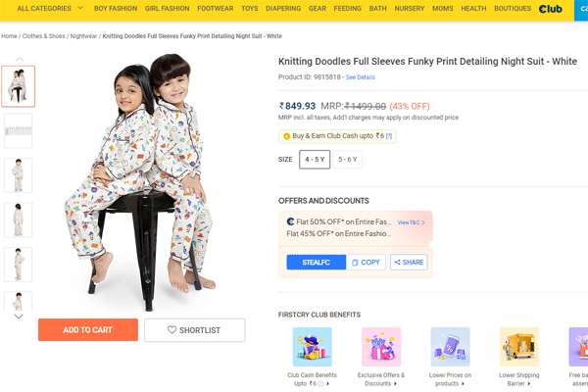
Task: Open the Exclusive Offers & Discounts icon
Action: (381, 347)
